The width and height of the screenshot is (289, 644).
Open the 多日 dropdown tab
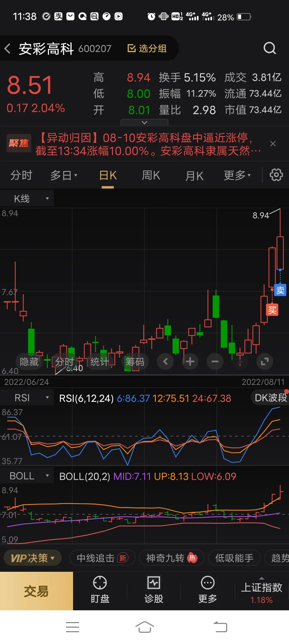click(64, 175)
